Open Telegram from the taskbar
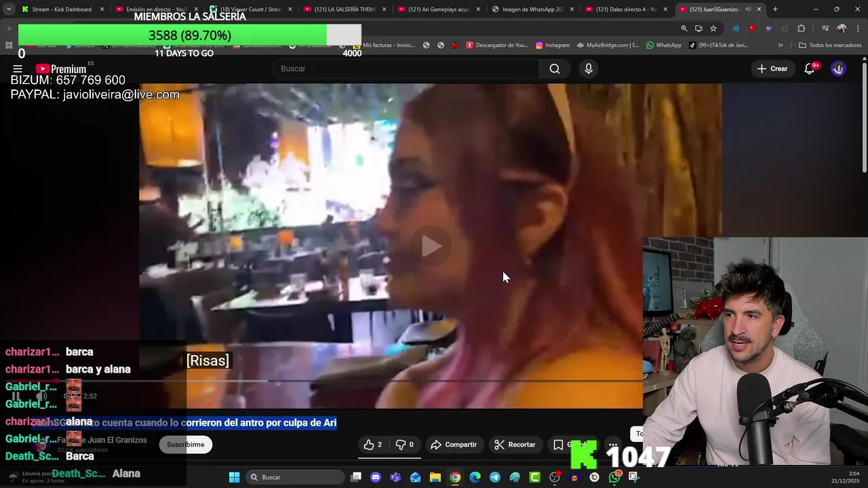Image resolution: width=868 pixels, height=488 pixels. pos(495,477)
